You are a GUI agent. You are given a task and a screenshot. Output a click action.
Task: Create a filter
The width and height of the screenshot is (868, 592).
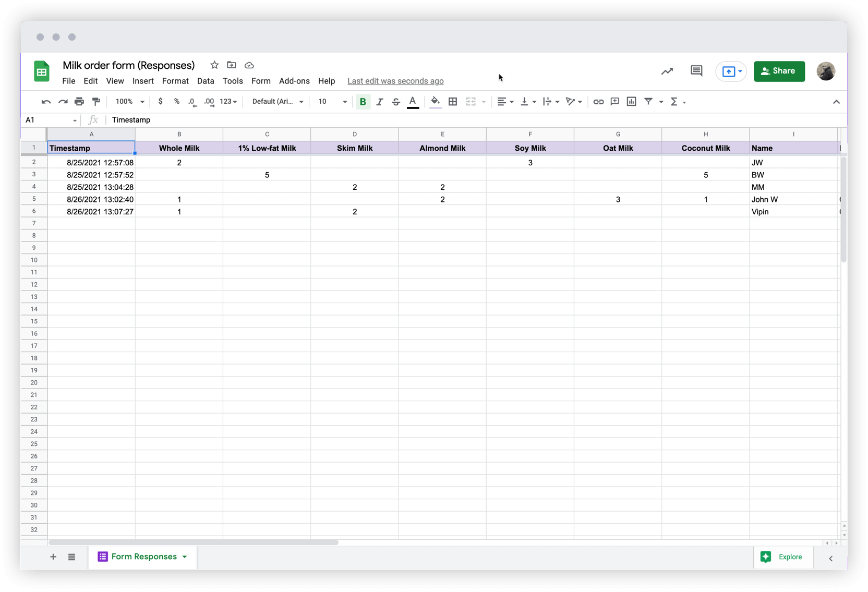click(x=648, y=101)
